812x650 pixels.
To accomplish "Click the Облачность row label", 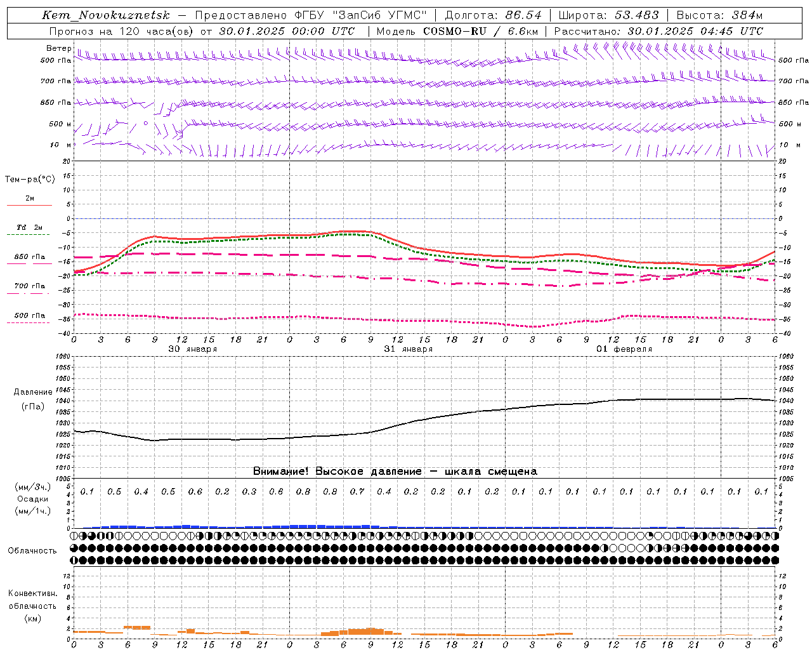I will click(32, 551).
